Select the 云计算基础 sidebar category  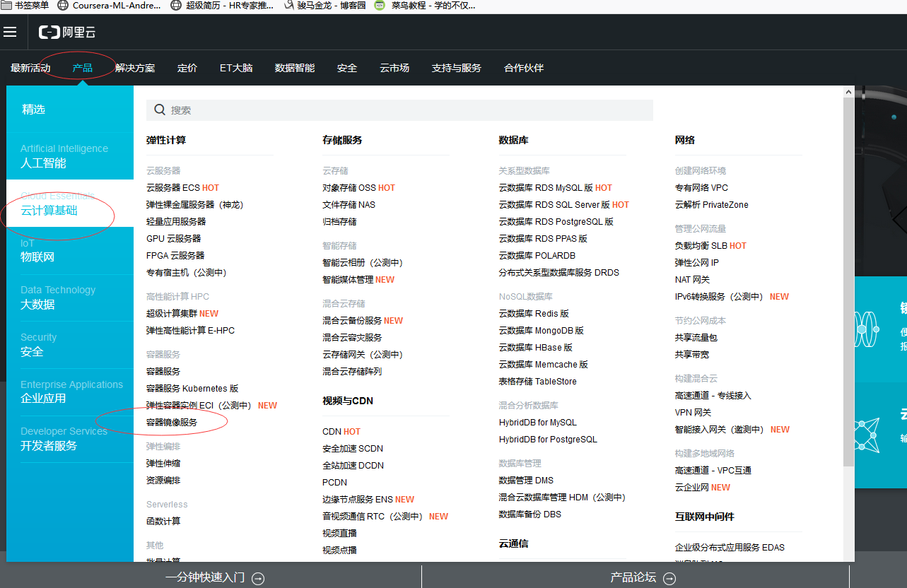pos(70,203)
